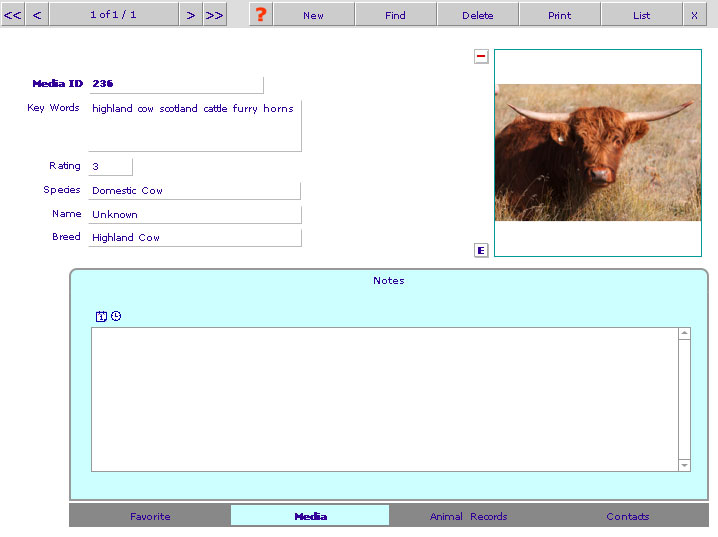Click the Key Words label
Image resolution: width=718 pixels, height=537 pixels.
pyautogui.click(x=53, y=108)
